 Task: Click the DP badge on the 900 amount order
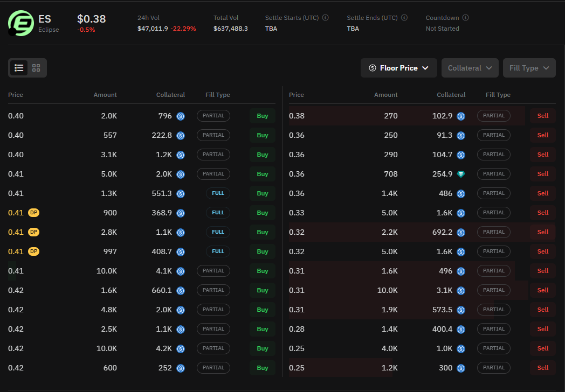coord(33,213)
